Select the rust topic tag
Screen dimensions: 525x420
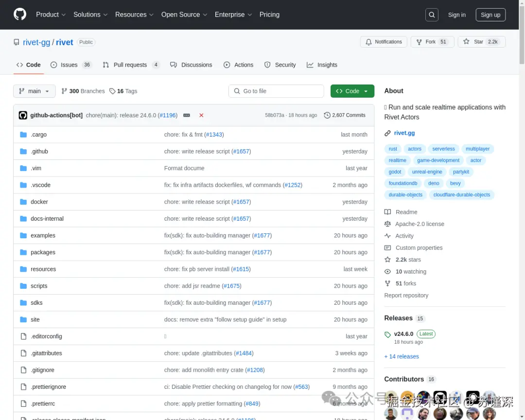(x=393, y=149)
